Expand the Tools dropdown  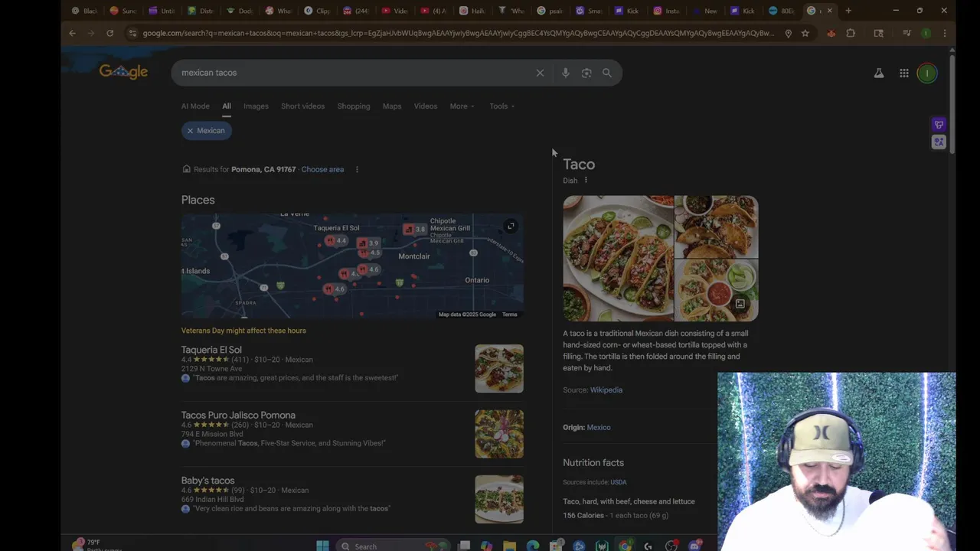pyautogui.click(x=502, y=106)
